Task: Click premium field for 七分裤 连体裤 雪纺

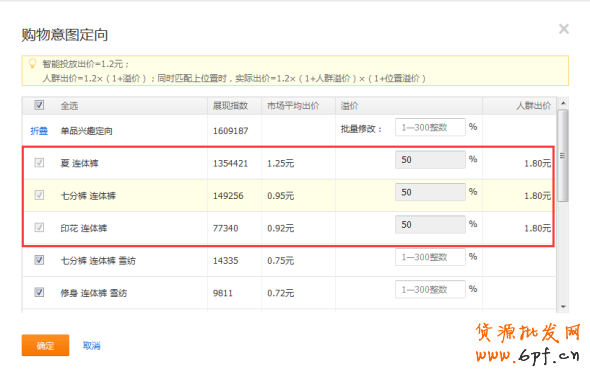Action: pos(430,257)
